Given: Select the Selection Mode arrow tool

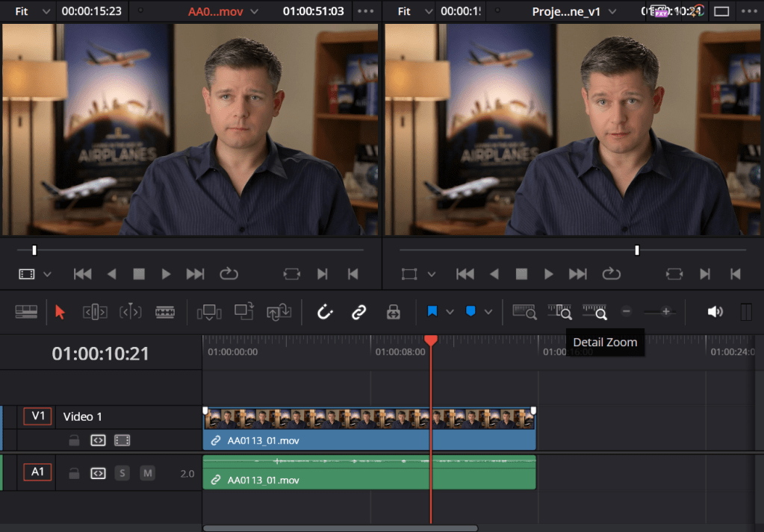Looking at the screenshot, I should pyautogui.click(x=60, y=312).
